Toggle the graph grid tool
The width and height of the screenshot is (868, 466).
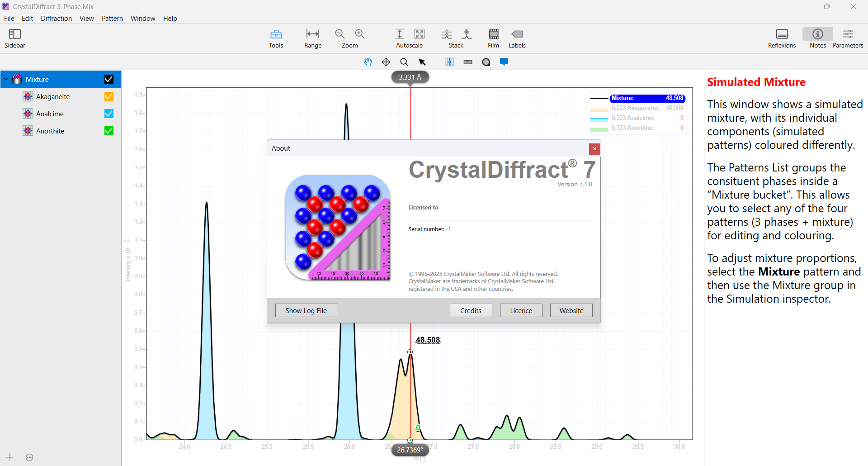click(x=450, y=62)
